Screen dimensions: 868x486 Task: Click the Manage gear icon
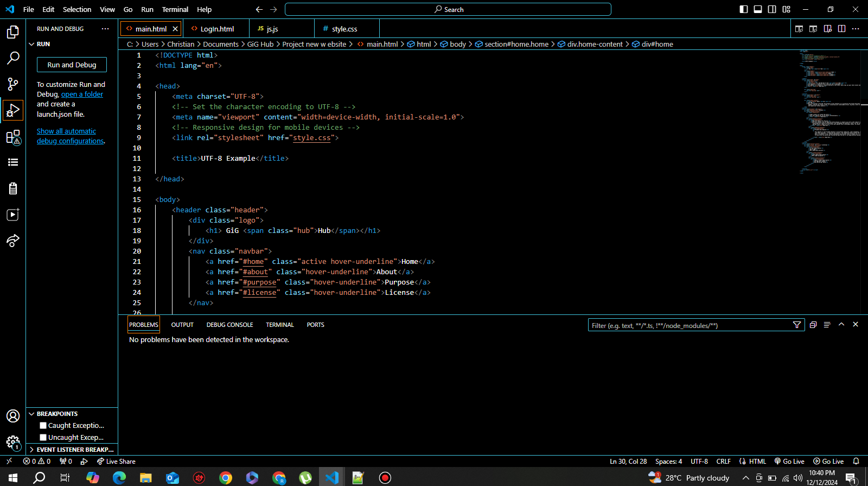coord(13,442)
